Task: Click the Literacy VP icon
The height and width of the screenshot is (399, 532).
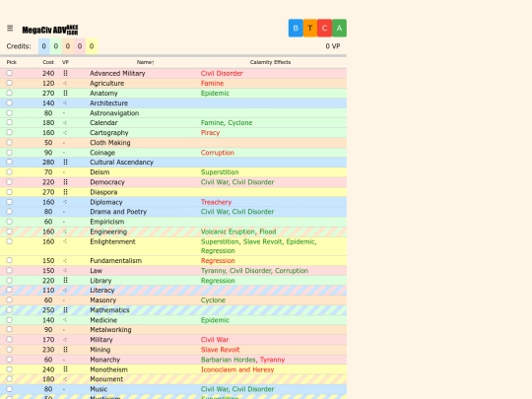Action: coord(65,290)
